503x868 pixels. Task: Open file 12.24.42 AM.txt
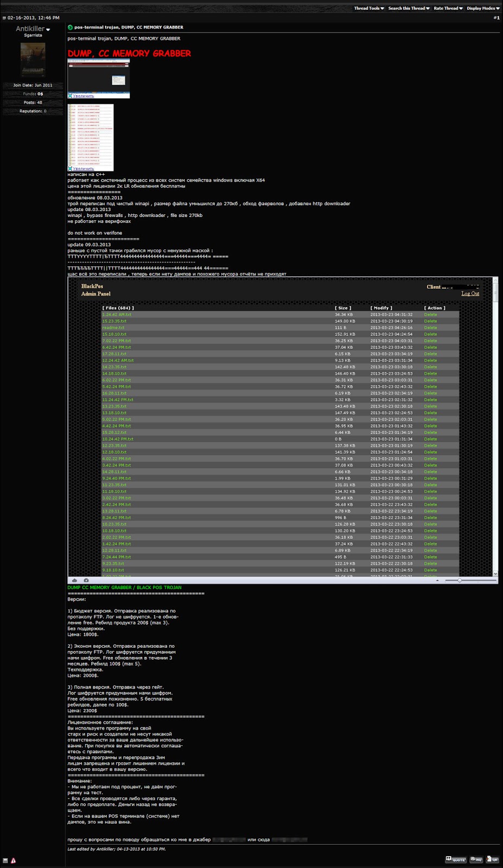tap(118, 360)
